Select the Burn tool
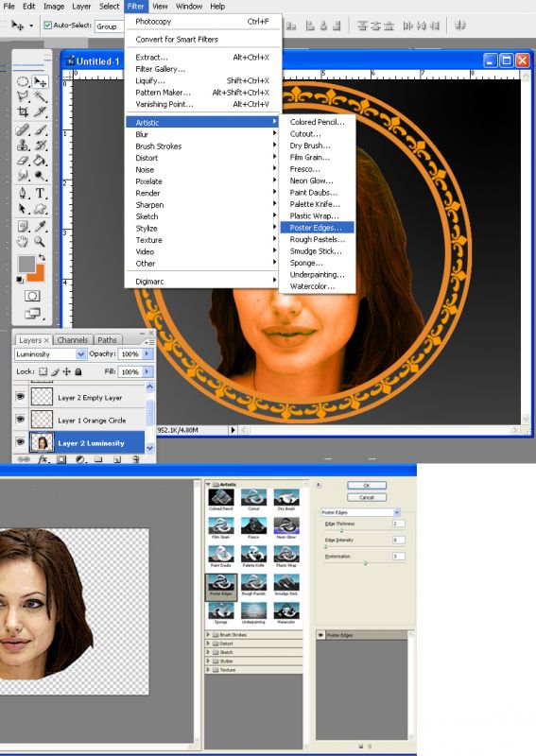The height and width of the screenshot is (756, 536). [x=40, y=176]
